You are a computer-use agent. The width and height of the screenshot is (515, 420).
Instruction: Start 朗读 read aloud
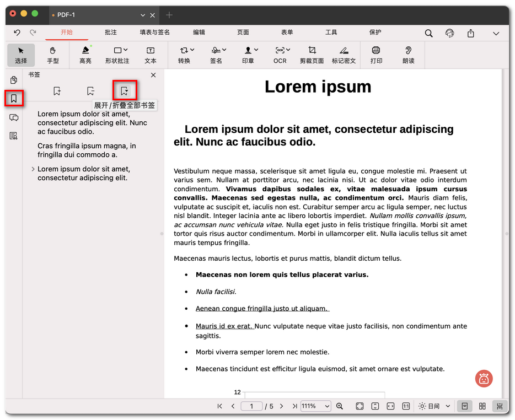[x=408, y=55]
